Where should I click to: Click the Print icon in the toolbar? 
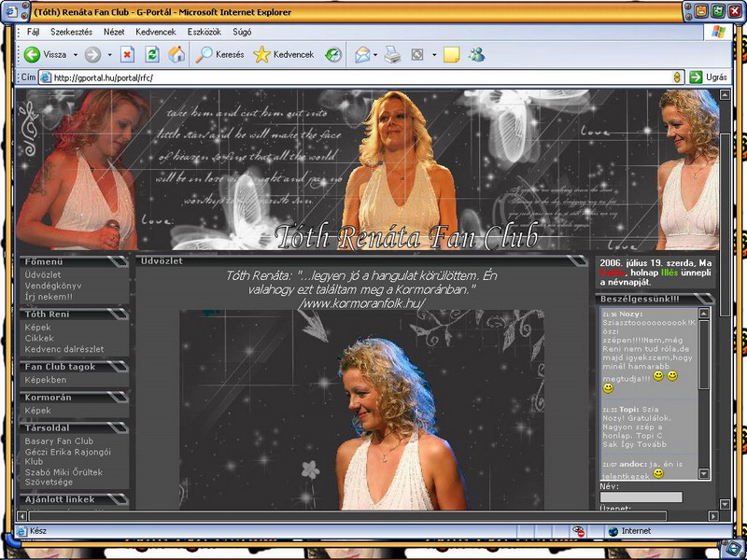392,54
